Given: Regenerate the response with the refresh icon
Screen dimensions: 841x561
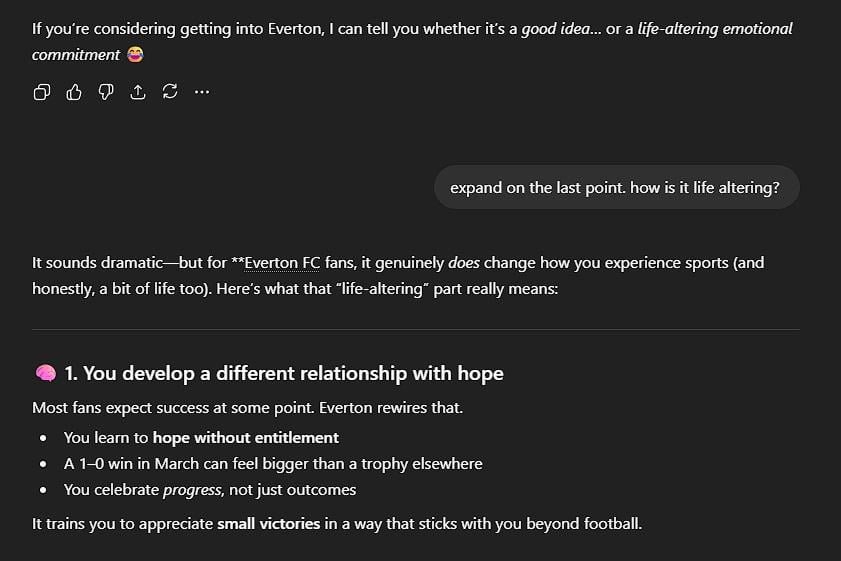Looking at the screenshot, I should click(x=170, y=92).
